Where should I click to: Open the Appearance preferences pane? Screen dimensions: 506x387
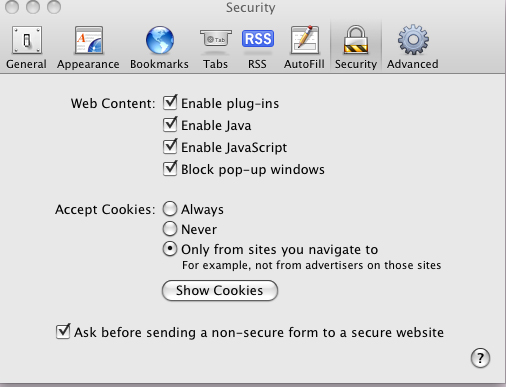(x=88, y=47)
